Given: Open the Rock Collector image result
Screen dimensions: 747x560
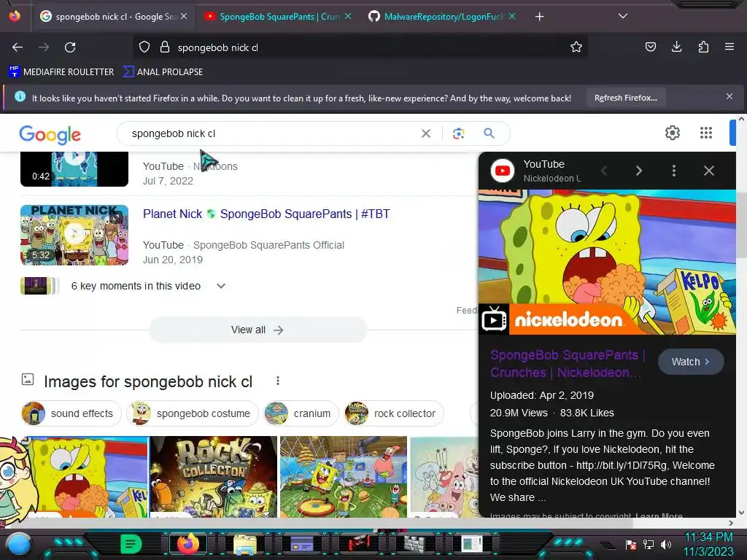Looking at the screenshot, I should [214, 477].
